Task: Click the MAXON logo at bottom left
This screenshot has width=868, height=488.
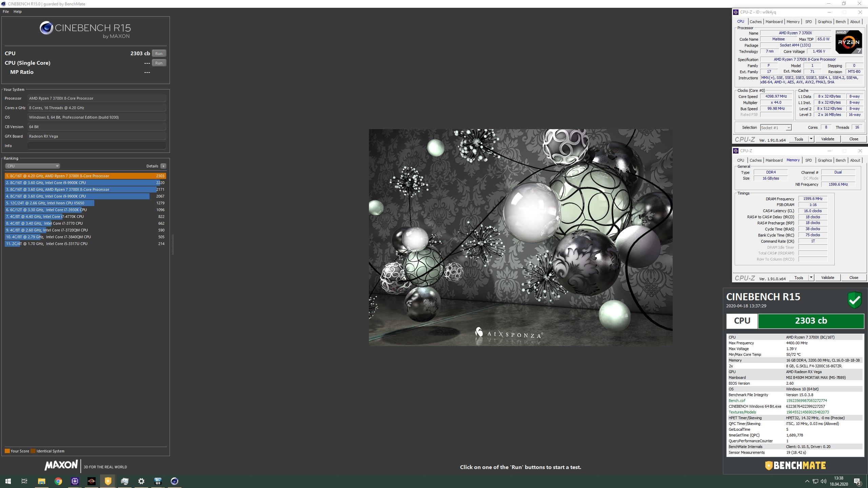Action: tap(61, 465)
